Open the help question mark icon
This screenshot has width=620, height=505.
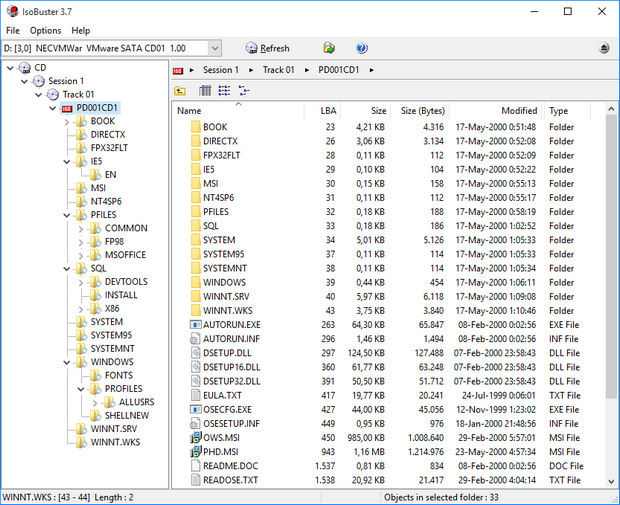click(362, 48)
